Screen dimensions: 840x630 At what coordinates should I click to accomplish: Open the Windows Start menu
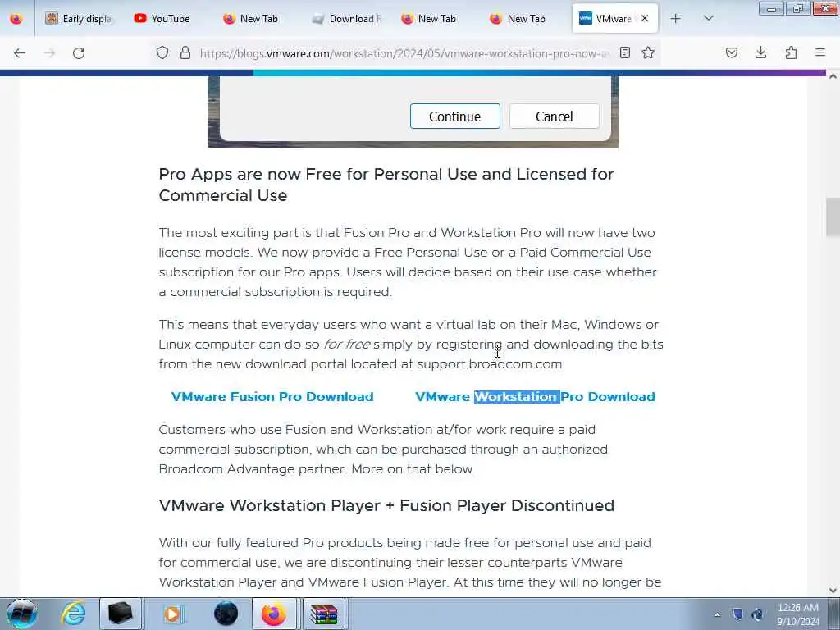(21, 614)
